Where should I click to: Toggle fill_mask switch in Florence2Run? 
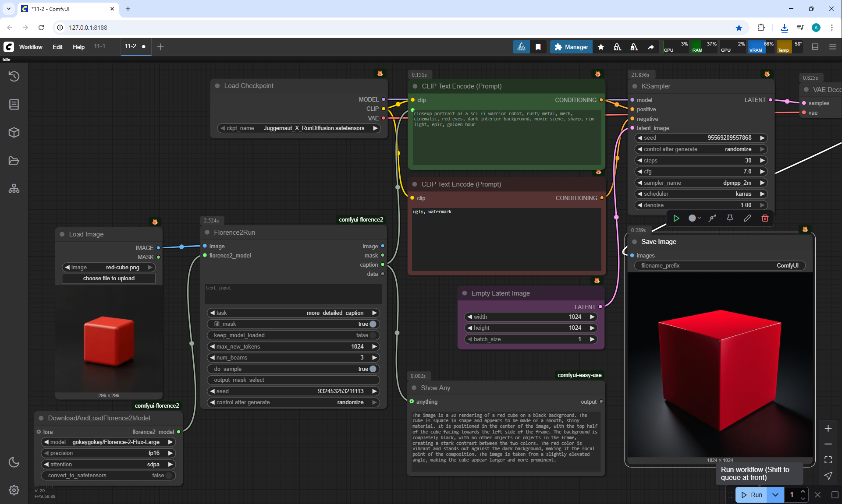coord(372,324)
